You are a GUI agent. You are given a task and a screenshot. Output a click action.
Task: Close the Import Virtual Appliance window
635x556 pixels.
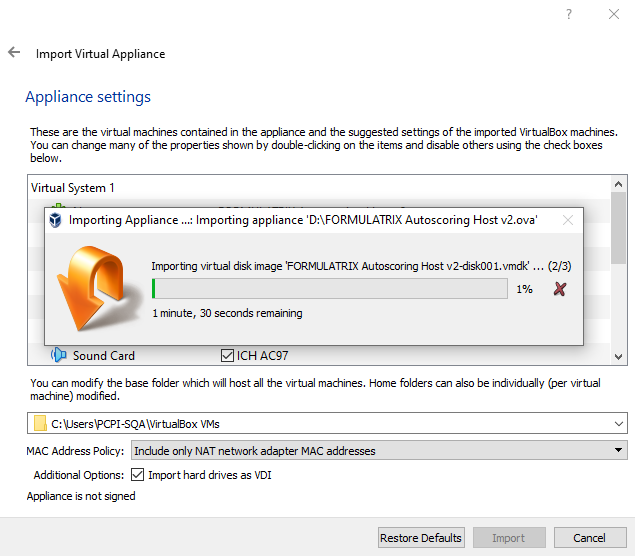614,14
